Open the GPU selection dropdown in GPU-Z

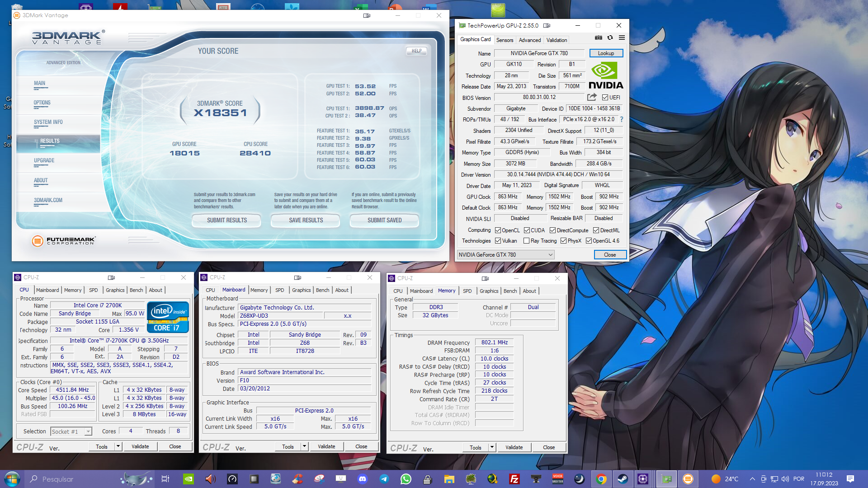(505, 255)
